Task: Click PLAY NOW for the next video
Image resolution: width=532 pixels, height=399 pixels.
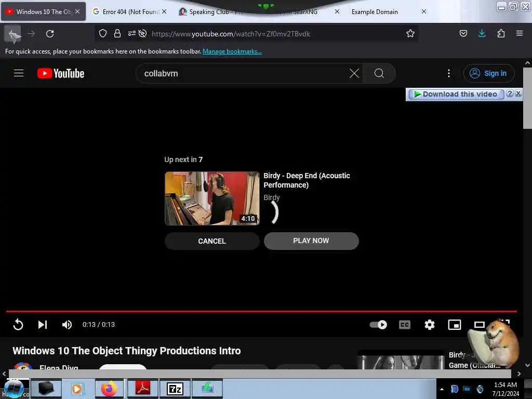Action: [x=311, y=241]
